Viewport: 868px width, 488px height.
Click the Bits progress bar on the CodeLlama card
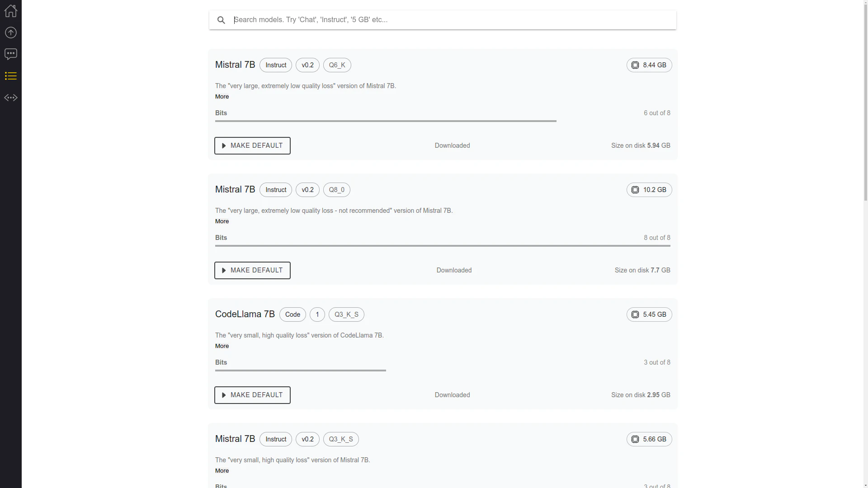pos(300,371)
